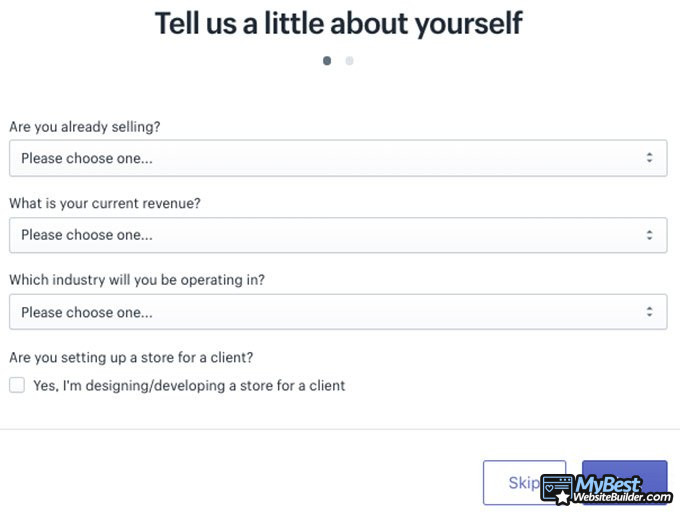
Task: Click "Yes, I'm designing/developing a store" label
Action: 189,385
